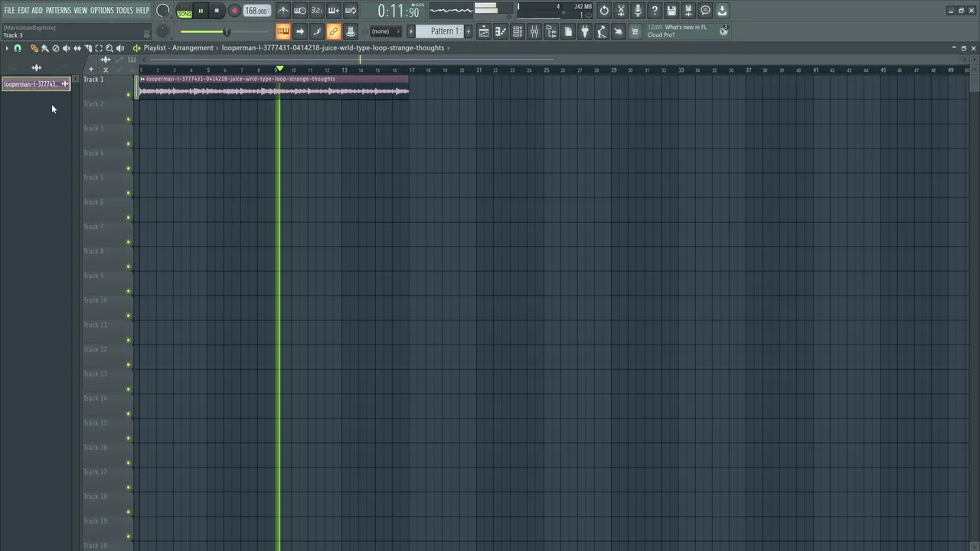980x551 pixels.
Task: Click the tempo 168.000 field
Action: pyautogui.click(x=257, y=11)
